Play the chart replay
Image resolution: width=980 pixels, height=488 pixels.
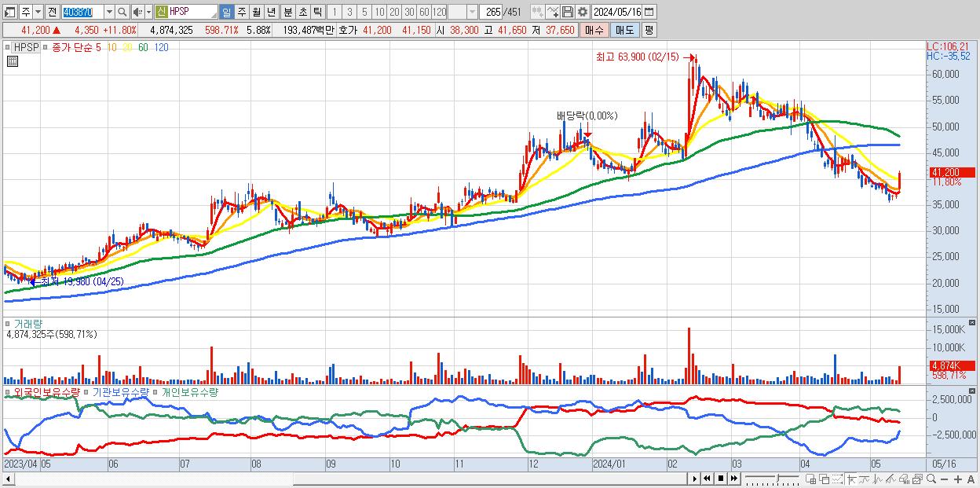pos(695,479)
